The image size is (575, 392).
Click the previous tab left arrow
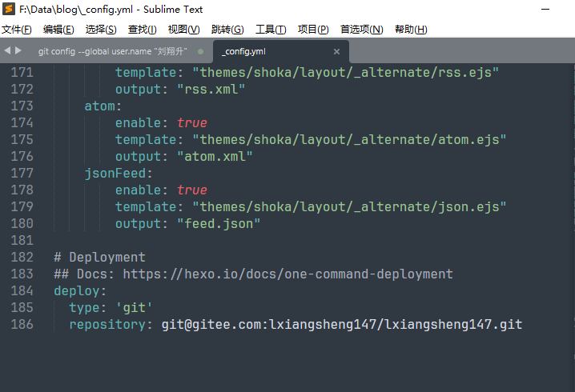point(7,50)
